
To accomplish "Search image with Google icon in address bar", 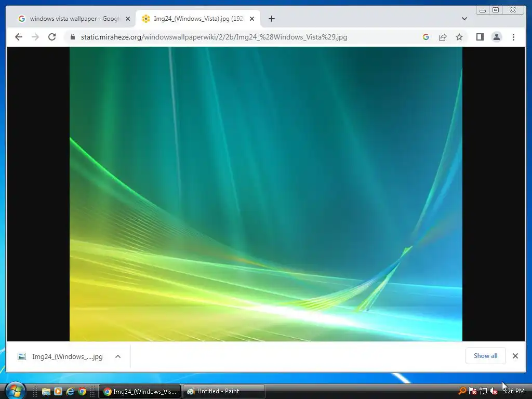I will pos(426,37).
